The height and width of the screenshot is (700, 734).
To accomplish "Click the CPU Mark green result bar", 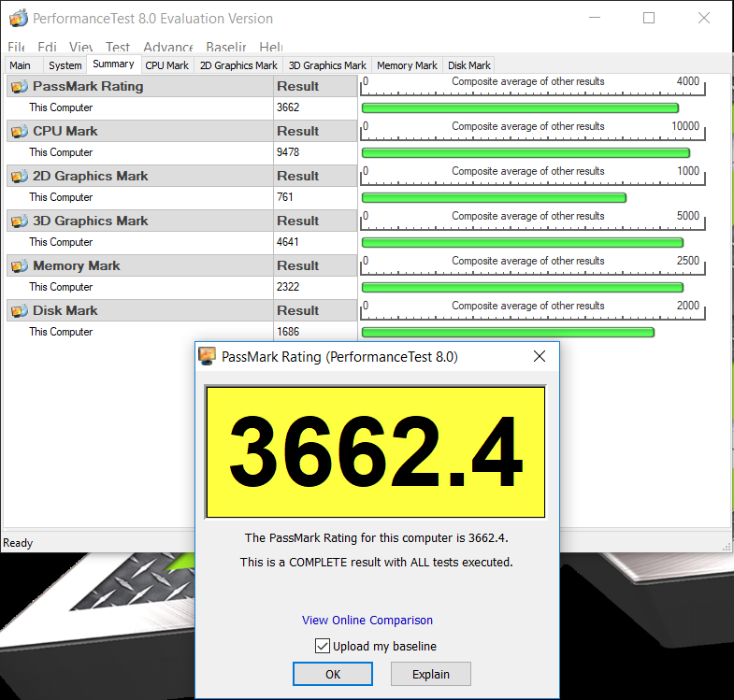I will pos(525,153).
